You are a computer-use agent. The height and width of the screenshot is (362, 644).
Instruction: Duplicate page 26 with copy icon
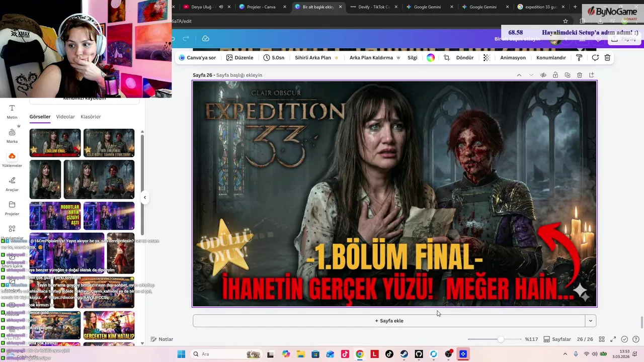pos(568,75)
